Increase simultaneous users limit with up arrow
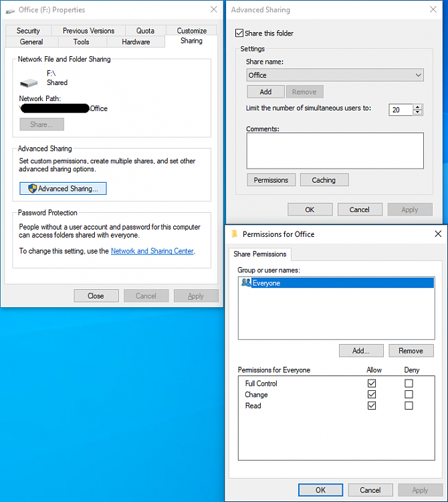Image resolution: width=448 pixels, height=502 pixels. point(418,107)
